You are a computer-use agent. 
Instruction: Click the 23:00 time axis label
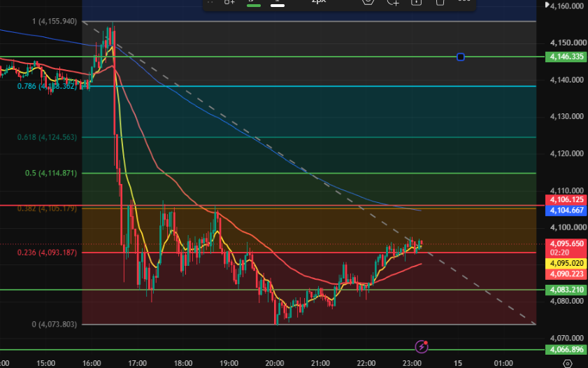(x=412, y=363)
